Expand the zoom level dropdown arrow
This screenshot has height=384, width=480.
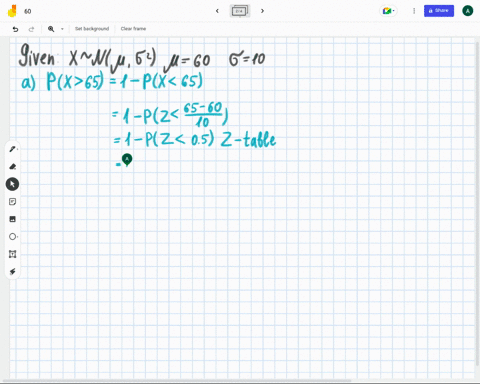(x=62, y=29)
